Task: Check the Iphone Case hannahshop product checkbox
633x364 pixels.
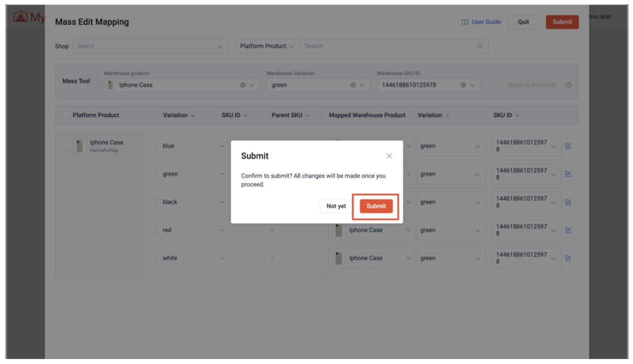Action: pos(65,145)
